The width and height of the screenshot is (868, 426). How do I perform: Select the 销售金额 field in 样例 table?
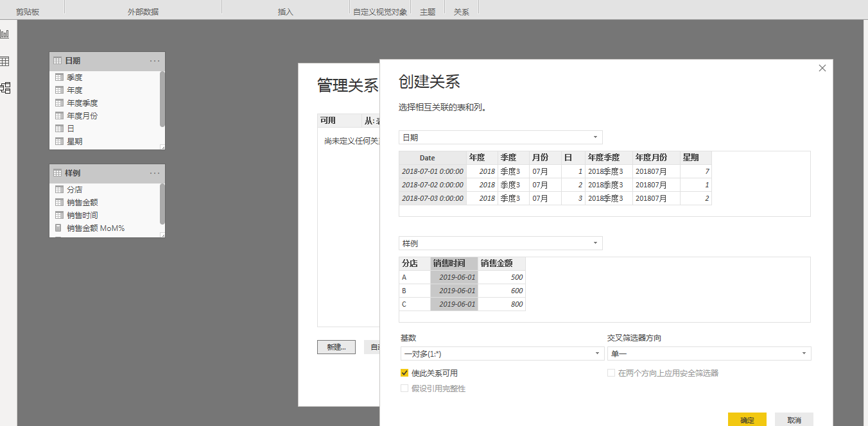pos(82,202)
